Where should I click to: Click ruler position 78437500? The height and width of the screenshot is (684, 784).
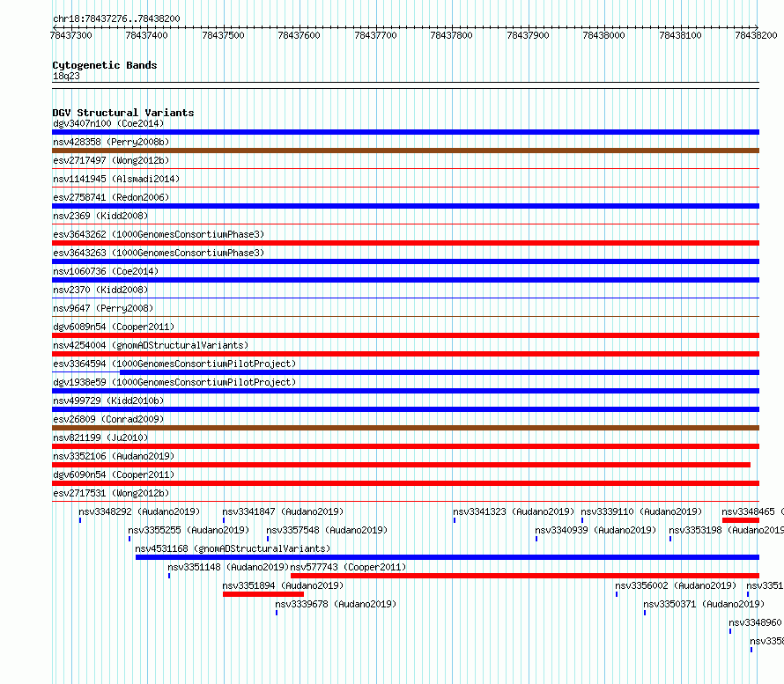[224, 35]
